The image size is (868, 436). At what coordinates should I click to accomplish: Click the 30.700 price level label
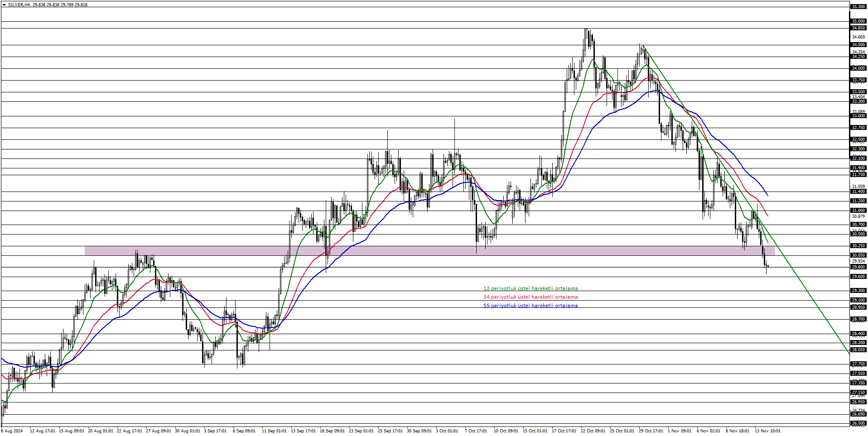(858, 225)
